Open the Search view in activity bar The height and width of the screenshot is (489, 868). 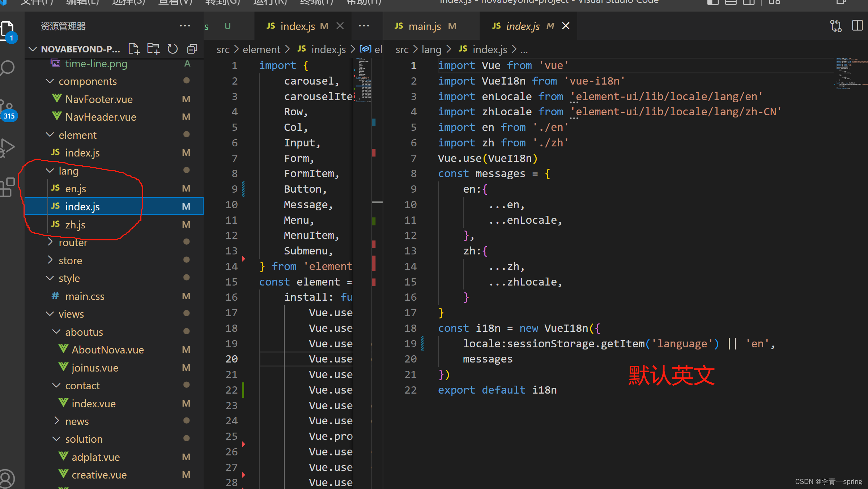point(8,68)
